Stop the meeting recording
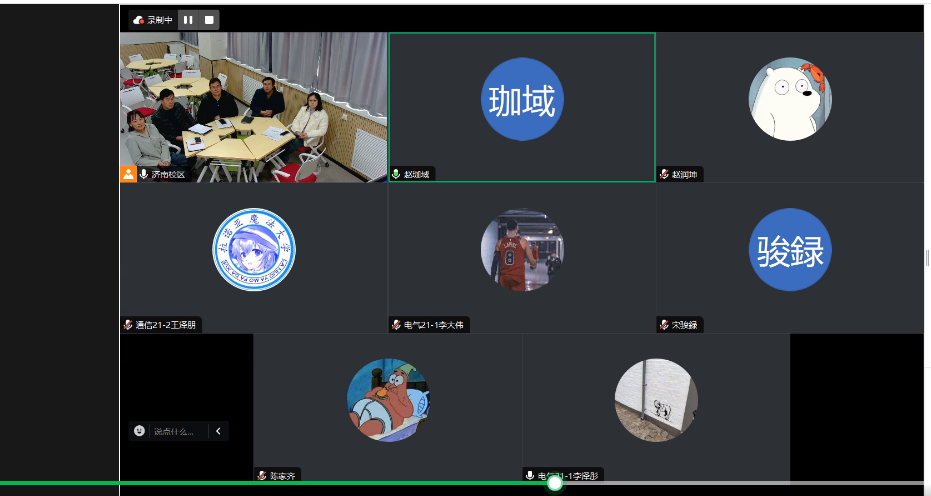This screenshot has height=496, width=931. 208,20
